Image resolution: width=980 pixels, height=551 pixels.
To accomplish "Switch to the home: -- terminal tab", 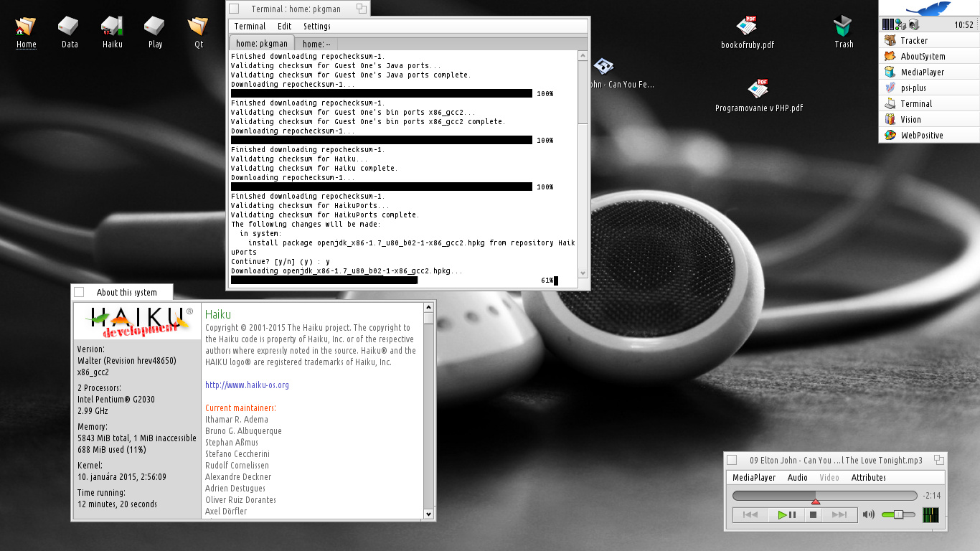I will pyautogui.click(x=316, y=44).
